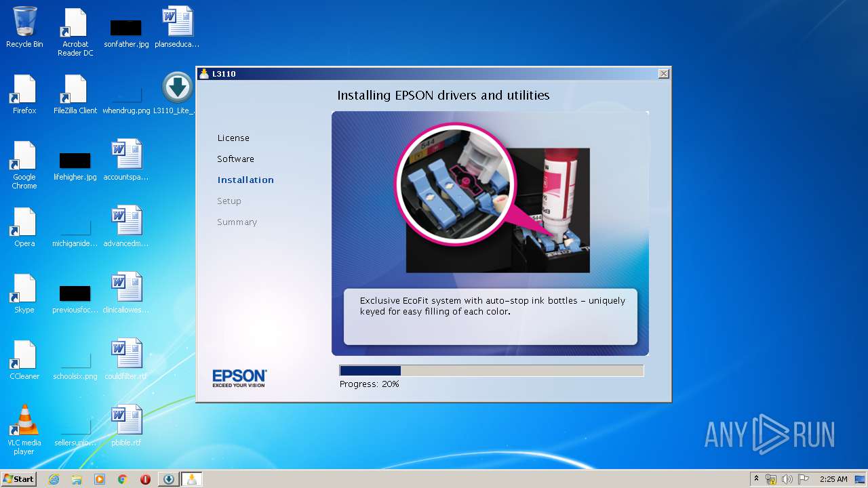Click 'Installing EPSON drivers and utilities' heading
Screen dimensions: 868x488
pyautogui.click(x=443, y=96)
